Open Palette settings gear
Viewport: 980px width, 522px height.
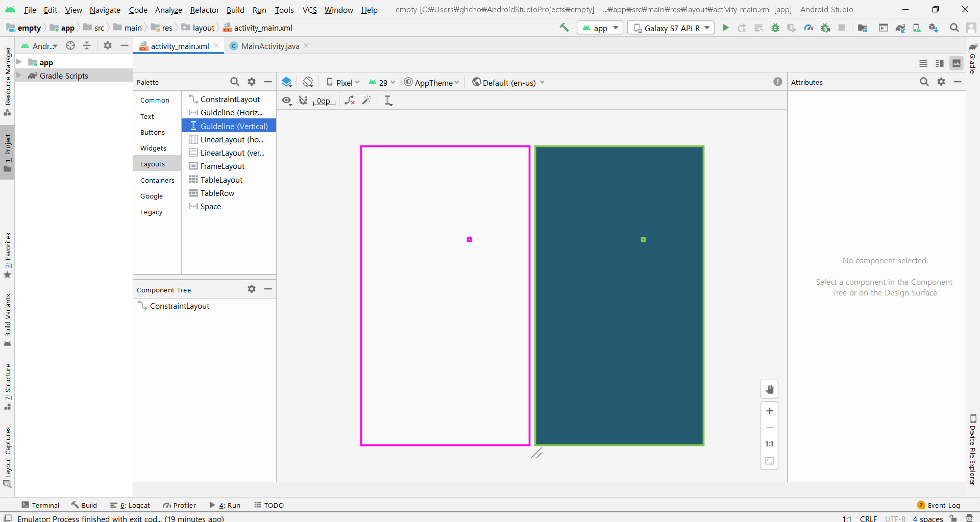point(252,82)
